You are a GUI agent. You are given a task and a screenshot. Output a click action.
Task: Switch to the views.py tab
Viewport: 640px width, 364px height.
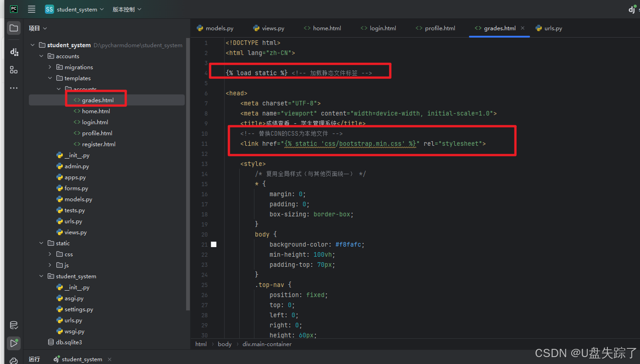pyautogui.click(x=269, y=28)
